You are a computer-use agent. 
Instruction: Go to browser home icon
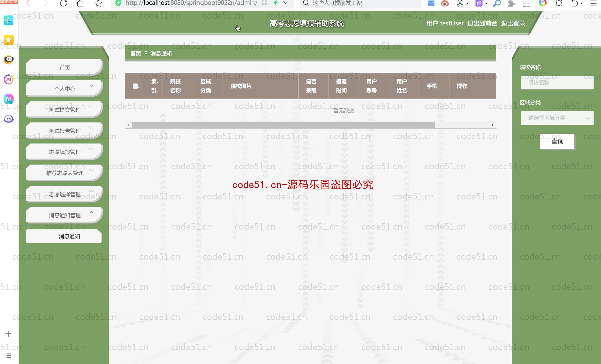(x=80, y=3)
